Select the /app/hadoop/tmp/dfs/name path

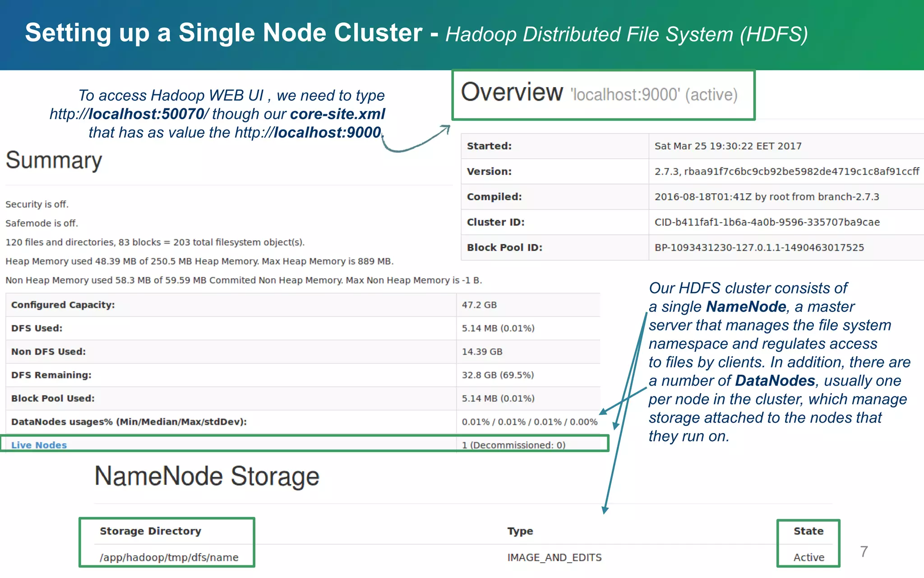169,557
